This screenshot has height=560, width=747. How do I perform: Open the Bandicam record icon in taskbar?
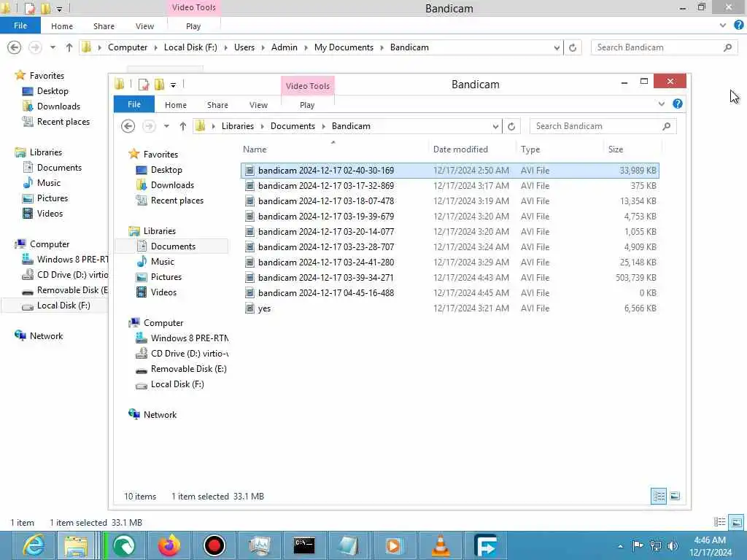[x=214, y=545]
